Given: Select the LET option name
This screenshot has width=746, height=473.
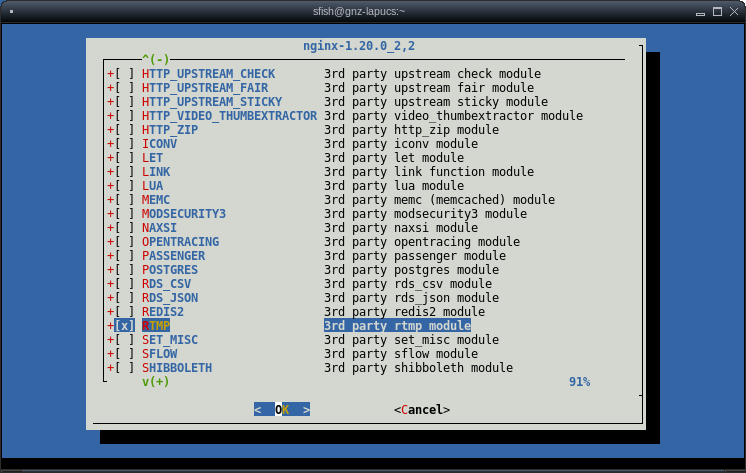Looking at the screenshot, I should [x=152, y=158].
